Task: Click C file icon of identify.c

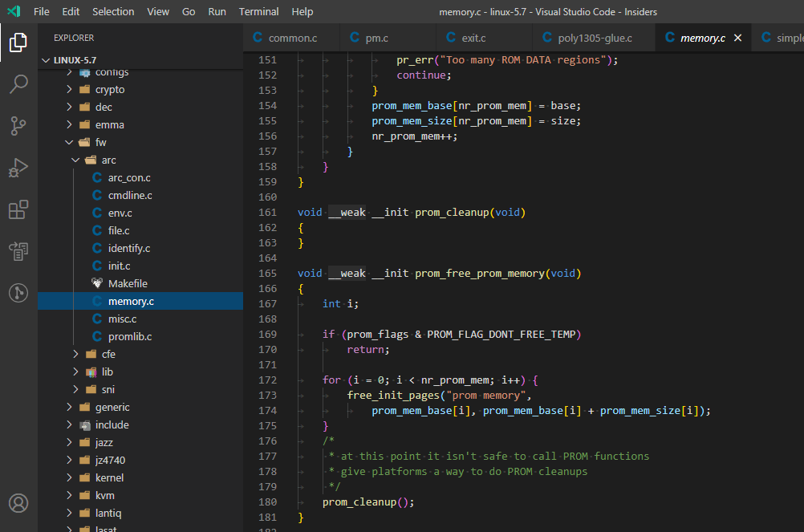Action: tap(97, 249)
